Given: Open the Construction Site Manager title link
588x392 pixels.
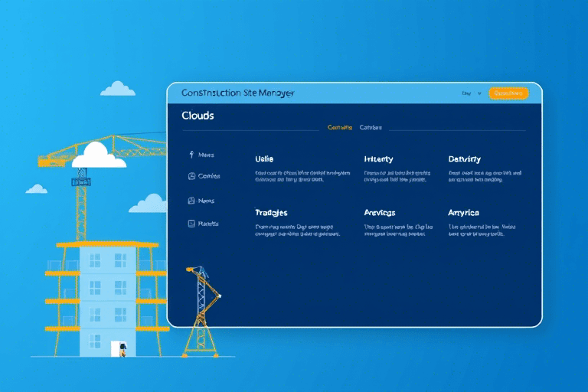Looking at the screenshot, I should coord(238,93).
